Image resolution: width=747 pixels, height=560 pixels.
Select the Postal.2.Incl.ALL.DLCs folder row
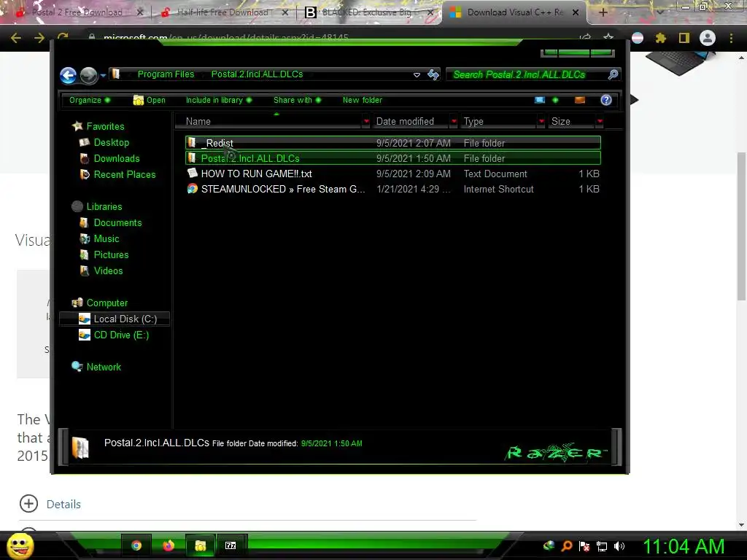[x=393, y=158]
